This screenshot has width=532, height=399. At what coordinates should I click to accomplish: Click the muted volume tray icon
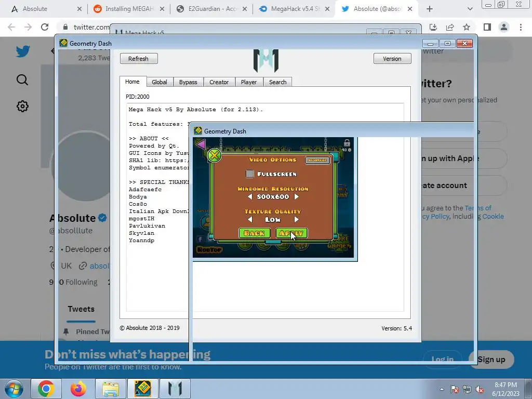click(480, 390)
